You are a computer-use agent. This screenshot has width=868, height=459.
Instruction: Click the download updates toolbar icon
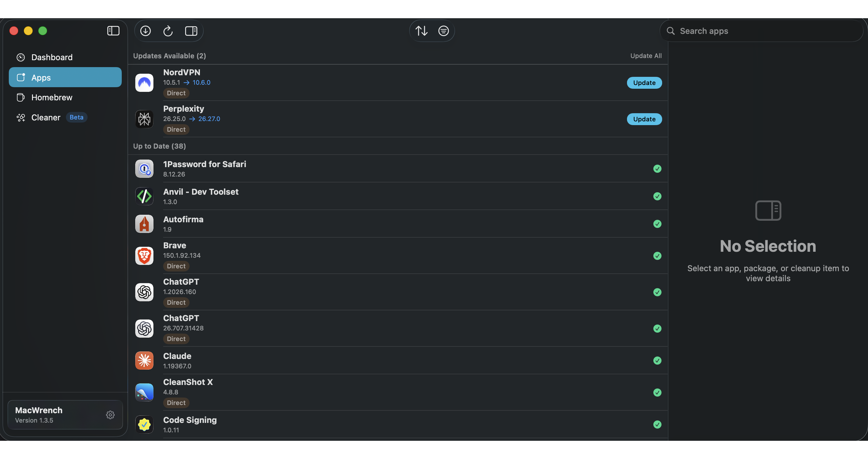(x=146, y=31)
